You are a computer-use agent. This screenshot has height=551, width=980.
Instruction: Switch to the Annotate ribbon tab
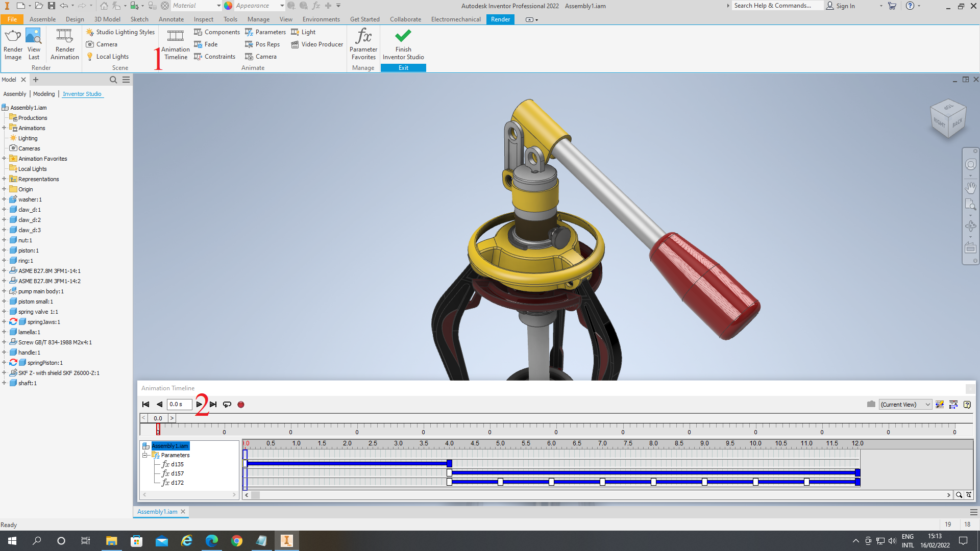(x=171, y=19)
